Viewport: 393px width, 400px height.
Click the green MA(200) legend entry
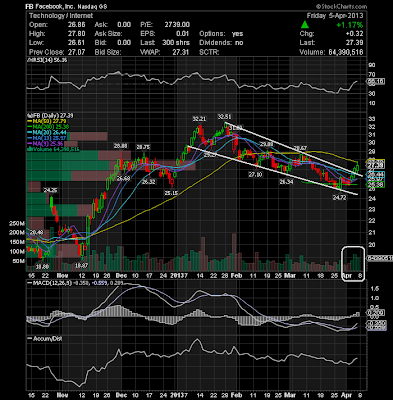pos(49,127)
